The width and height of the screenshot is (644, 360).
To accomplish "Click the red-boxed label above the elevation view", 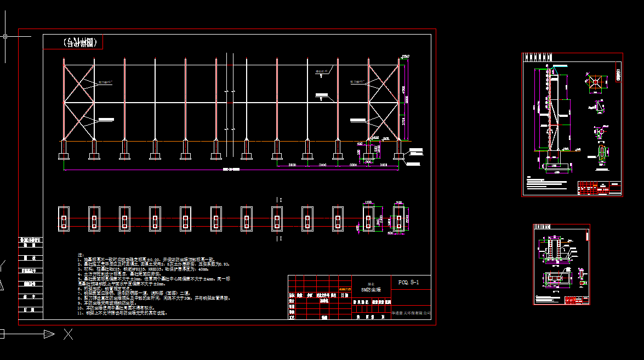I will 73,42.
